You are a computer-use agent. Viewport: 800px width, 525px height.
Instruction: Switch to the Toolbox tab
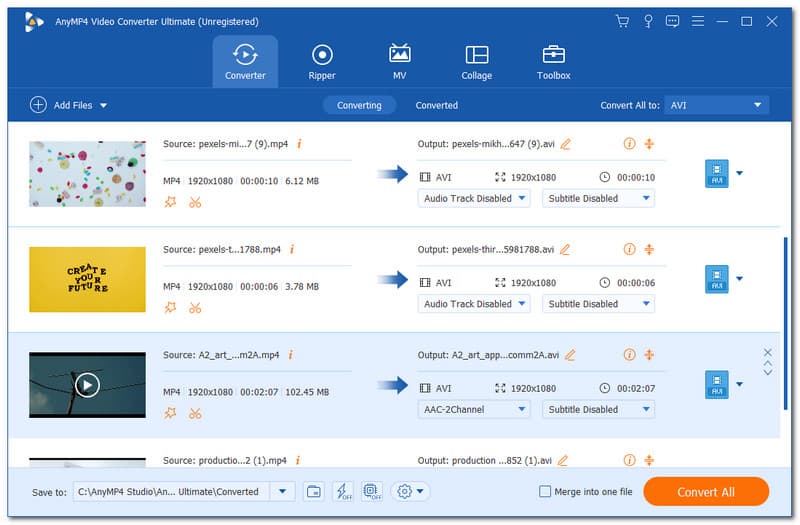point(554,62)
